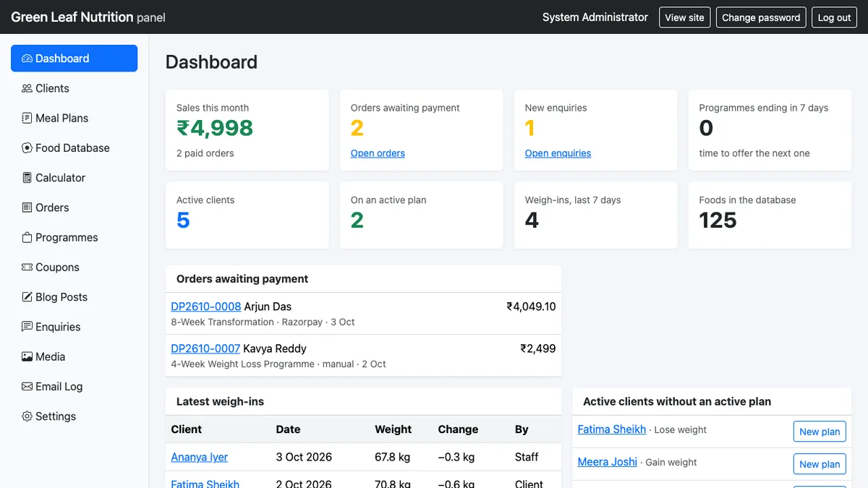Click the Dashboard speedometer icon in sidebar

[27, 59]
